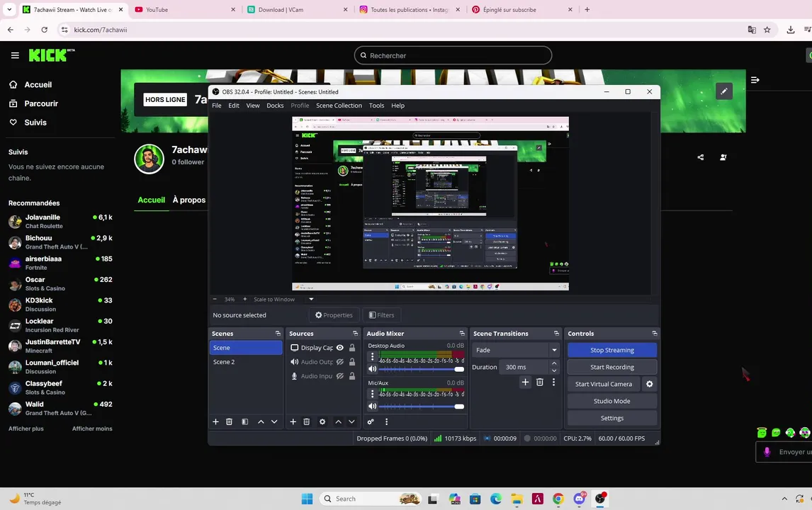Mute Mic/Aux speaker icon
Viewport: 812px width, 510px height.
tap(372, 407)
